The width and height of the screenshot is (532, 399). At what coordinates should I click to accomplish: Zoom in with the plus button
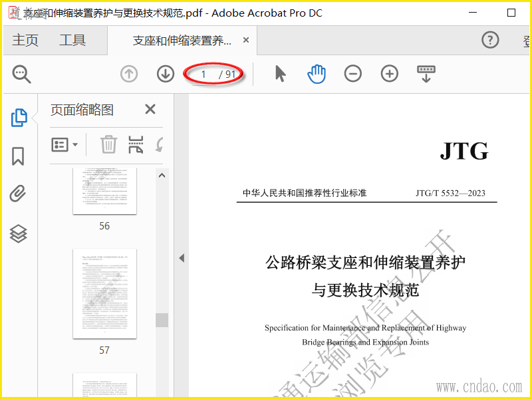pyautogui.click(x=390, y=74)
